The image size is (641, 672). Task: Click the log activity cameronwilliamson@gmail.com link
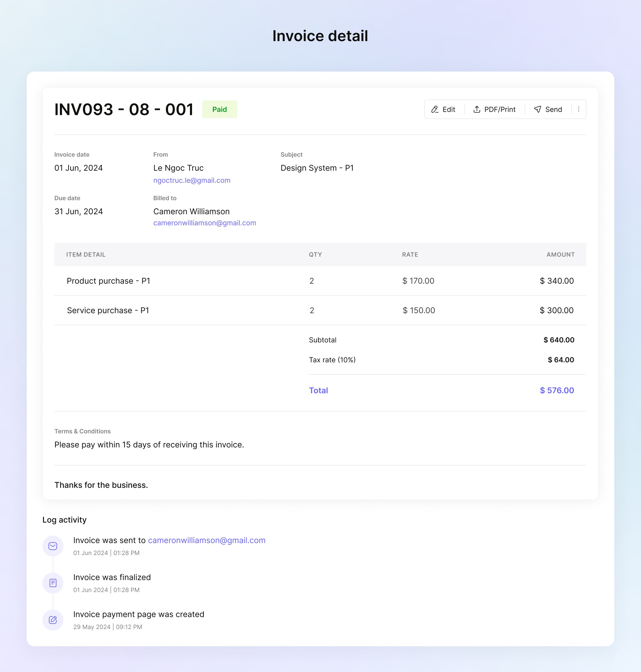[x=206, y=540]
